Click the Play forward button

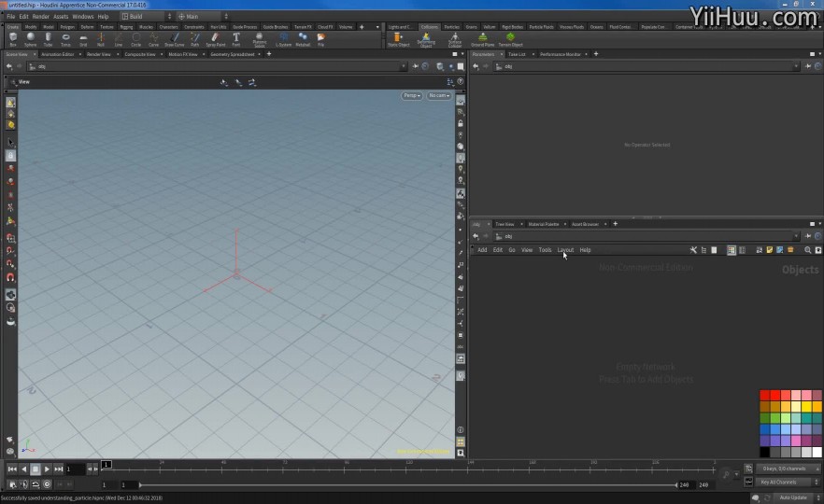[x=47, y=469]
